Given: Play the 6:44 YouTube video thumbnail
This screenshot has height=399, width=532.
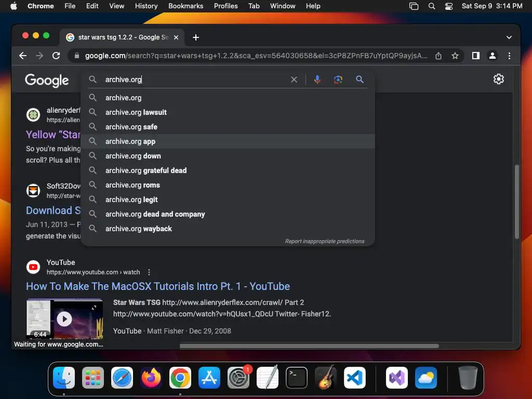Looking at the screenshot, I should (x=64, y=319).
